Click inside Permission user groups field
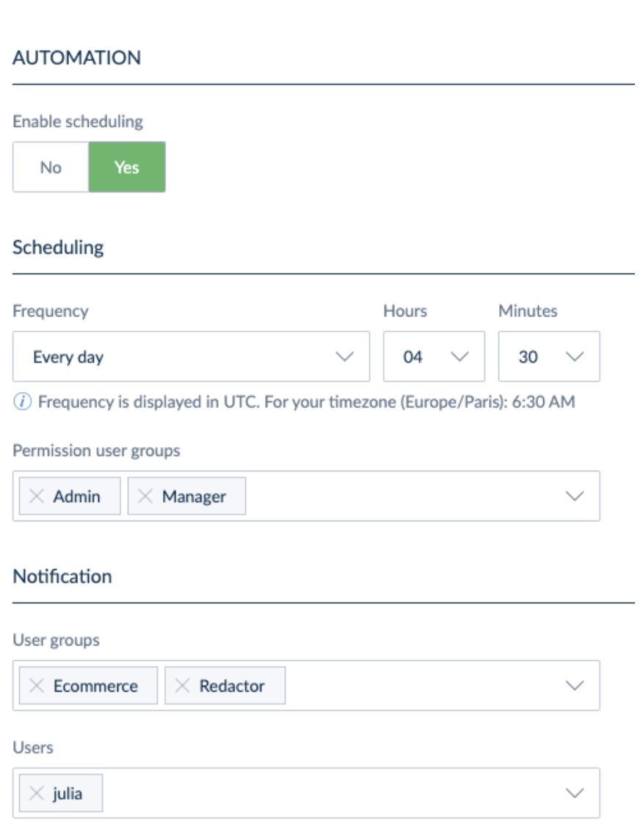Screen dimensions: 643x840 click(x=404, y=496)
